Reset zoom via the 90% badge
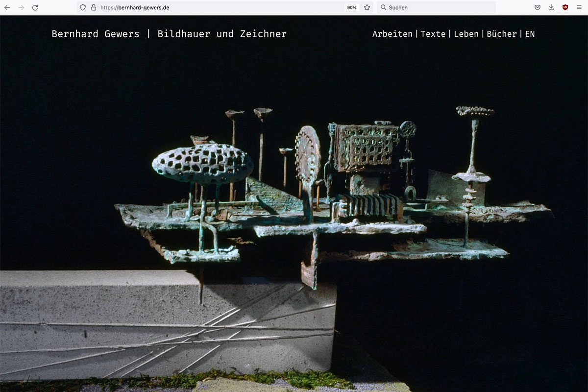Viewport: 588px width, 392px height. (351, 7)
